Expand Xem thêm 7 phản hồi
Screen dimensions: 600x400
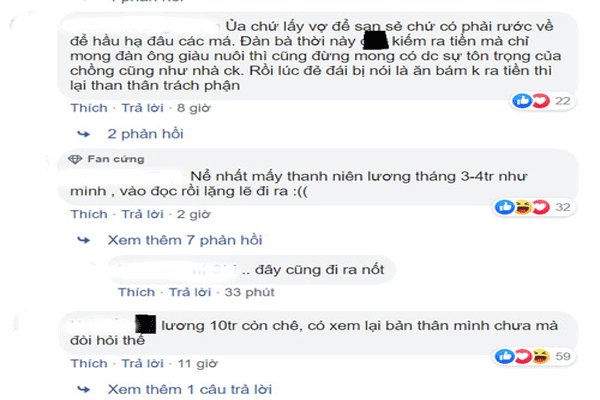pyautogui.click(x=185, y=240)
